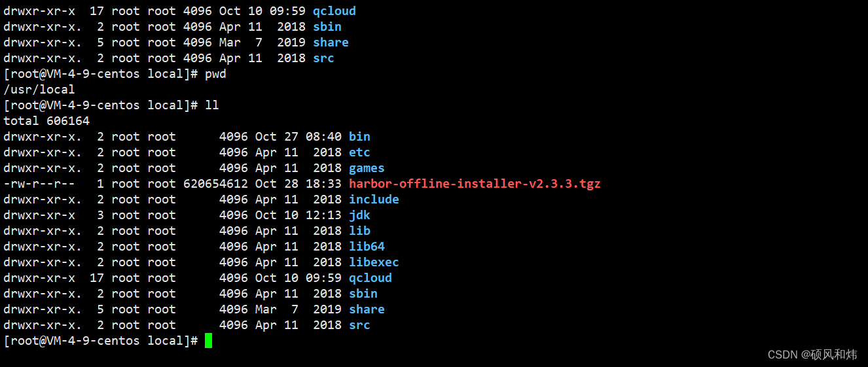Click the lib64 directory name
868x367 pixels.
pyautogui.click(x=367, y=247)
